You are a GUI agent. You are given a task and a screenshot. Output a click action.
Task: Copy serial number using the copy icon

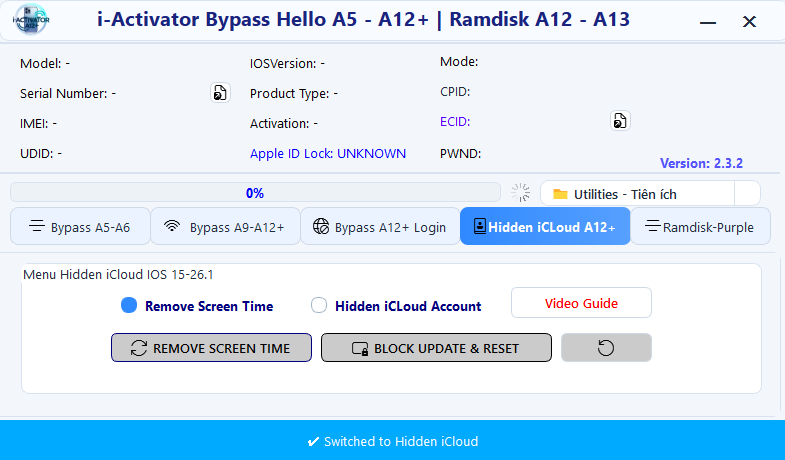pyautogui.click(x=220, y=93)
